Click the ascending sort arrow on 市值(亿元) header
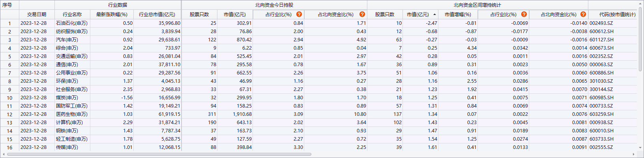The height and width of the screenshot is (158, 644). 434,15
